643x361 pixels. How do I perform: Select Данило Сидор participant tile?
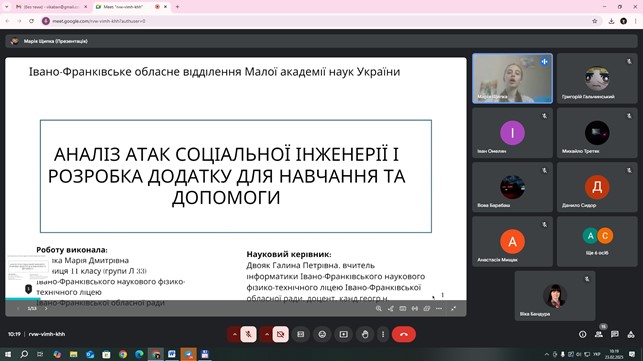[x=597, y=187]
